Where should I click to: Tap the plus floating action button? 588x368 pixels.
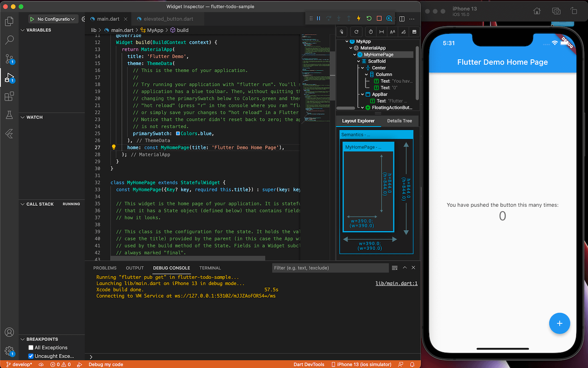[559, 323]
